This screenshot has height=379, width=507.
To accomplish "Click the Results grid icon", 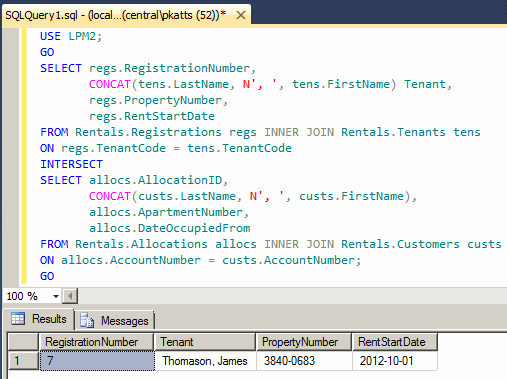I will pos(18,319).
